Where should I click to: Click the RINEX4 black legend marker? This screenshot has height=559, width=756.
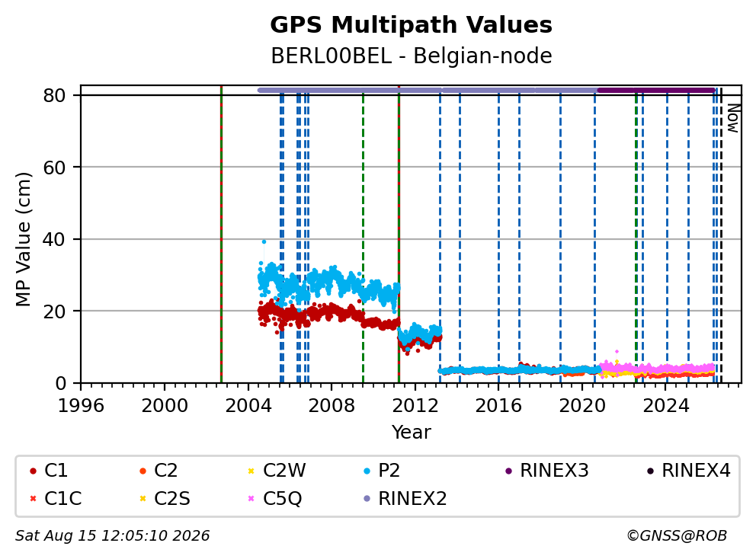[650, 471]
